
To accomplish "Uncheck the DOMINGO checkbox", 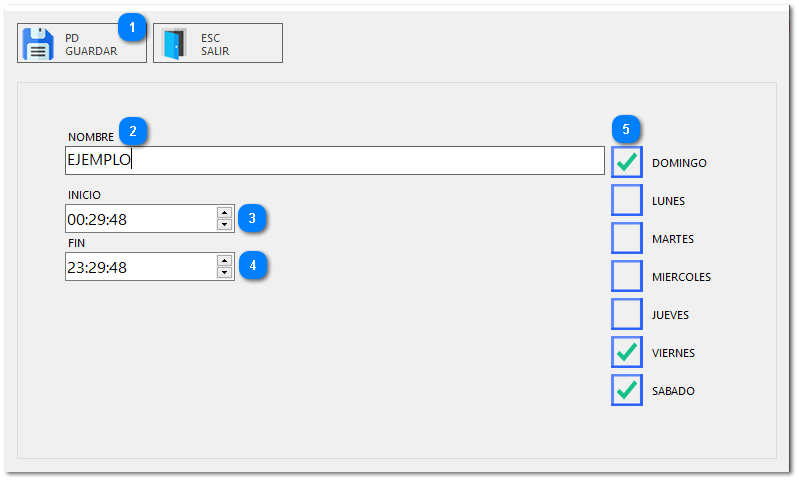I will [x=627, y=162].
